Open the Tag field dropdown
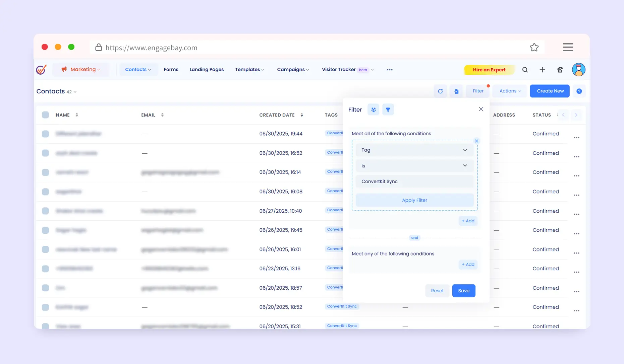This screenshot has height=364, width=624. coord(414,150)
